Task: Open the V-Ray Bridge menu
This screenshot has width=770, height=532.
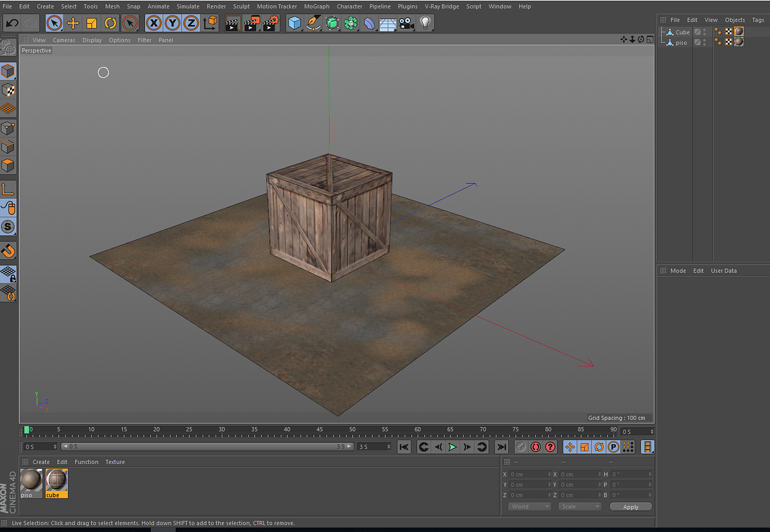Action: coord(441,6)
